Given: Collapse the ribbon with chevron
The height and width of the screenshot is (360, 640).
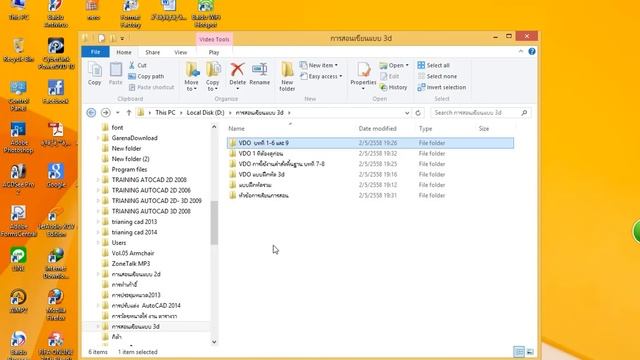Looking at the screenshot, I should click(521, 51).
